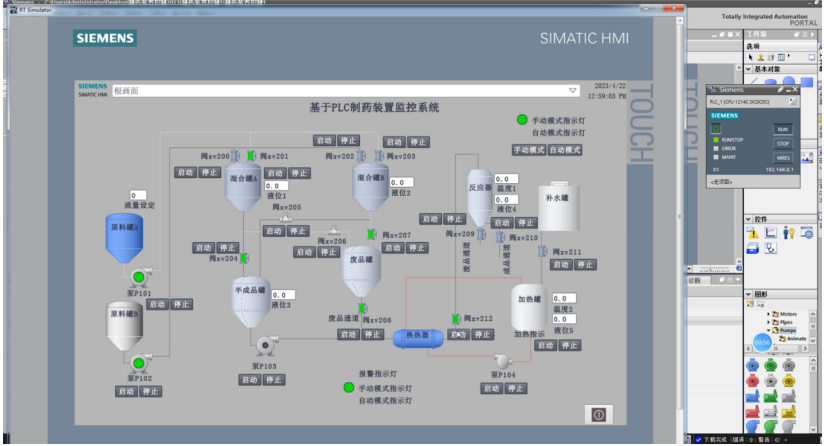
Task: Select the trend view control icon
Action: click(770, 232)
